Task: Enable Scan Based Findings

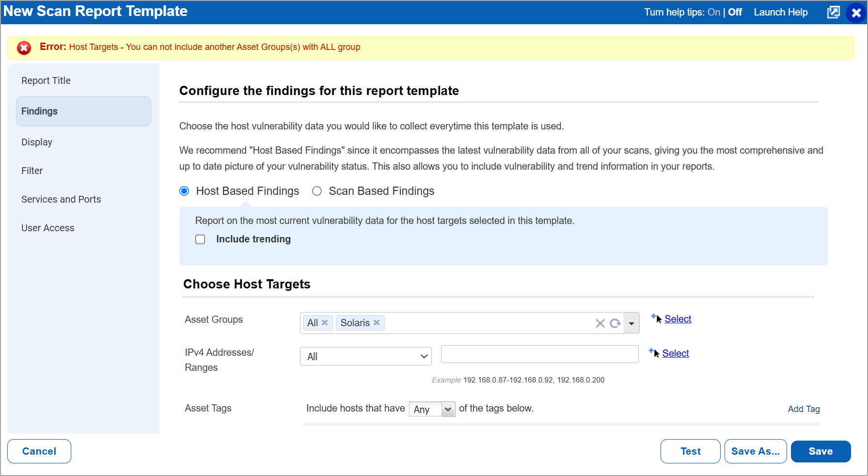Action: 317,191
